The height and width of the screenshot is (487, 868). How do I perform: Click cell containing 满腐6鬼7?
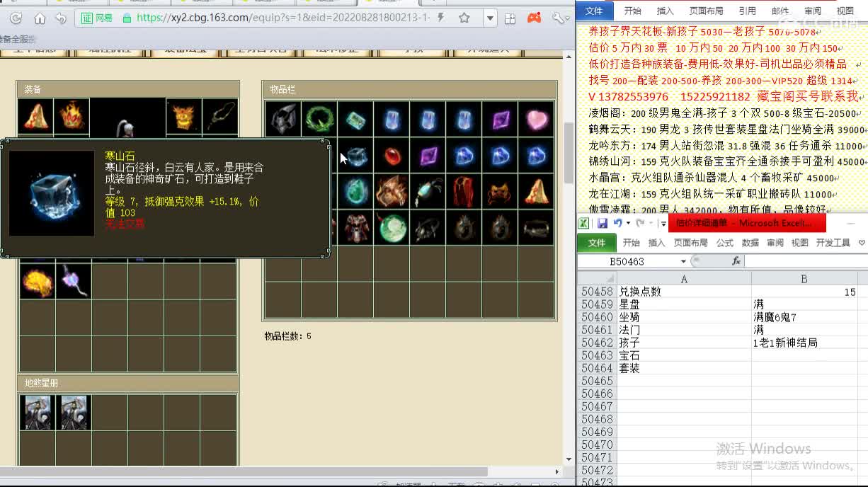pyautogui.click(x=804, y=317)
